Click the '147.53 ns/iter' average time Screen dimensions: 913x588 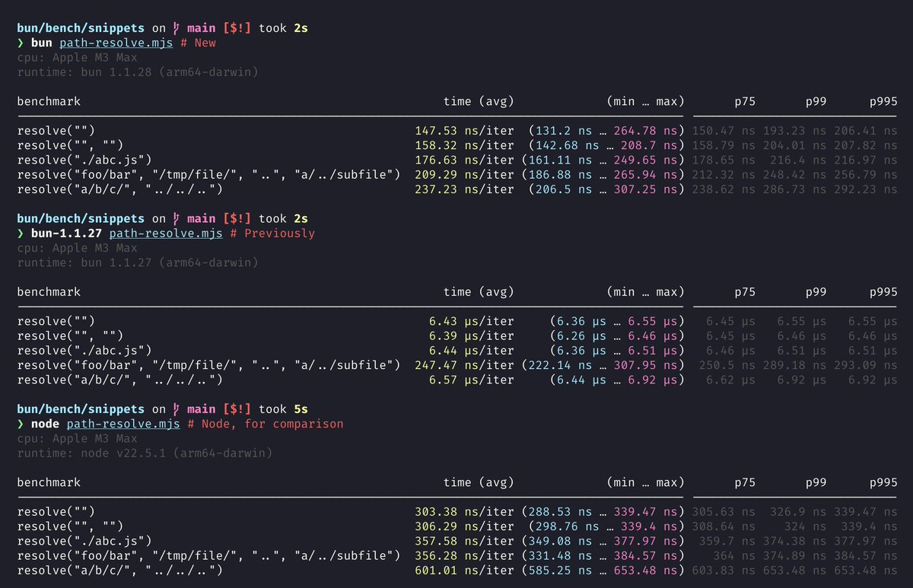464,131
